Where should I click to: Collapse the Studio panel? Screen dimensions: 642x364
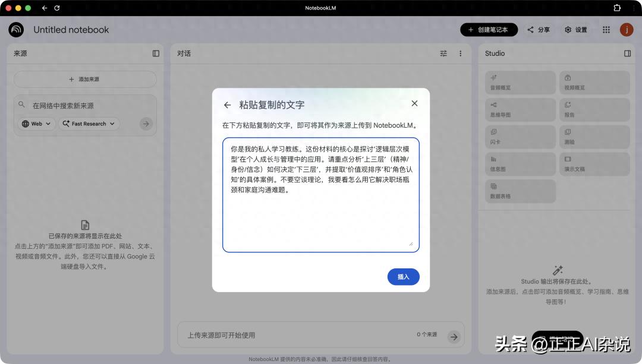[627, 53]
